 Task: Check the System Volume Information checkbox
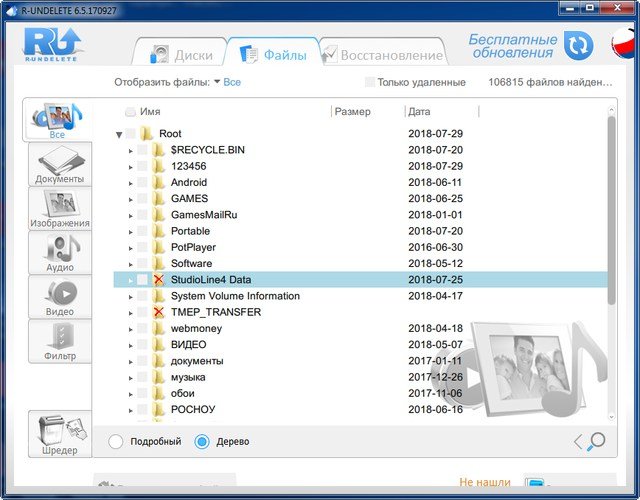142,296
